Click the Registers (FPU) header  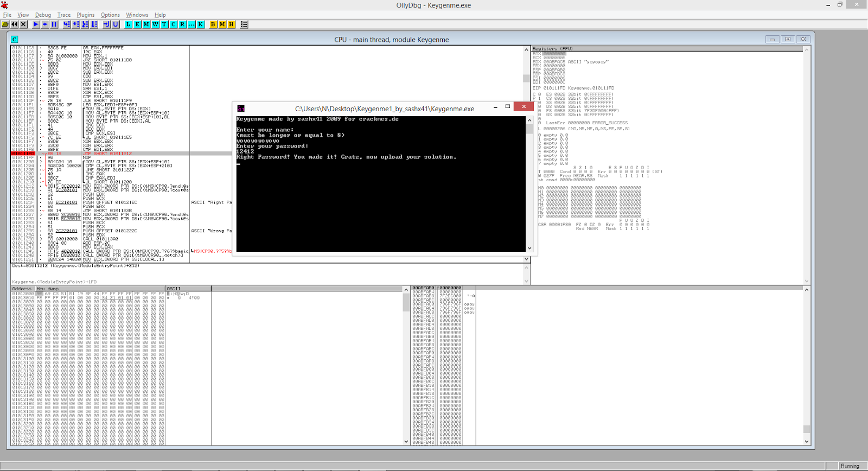coord(667,49)
